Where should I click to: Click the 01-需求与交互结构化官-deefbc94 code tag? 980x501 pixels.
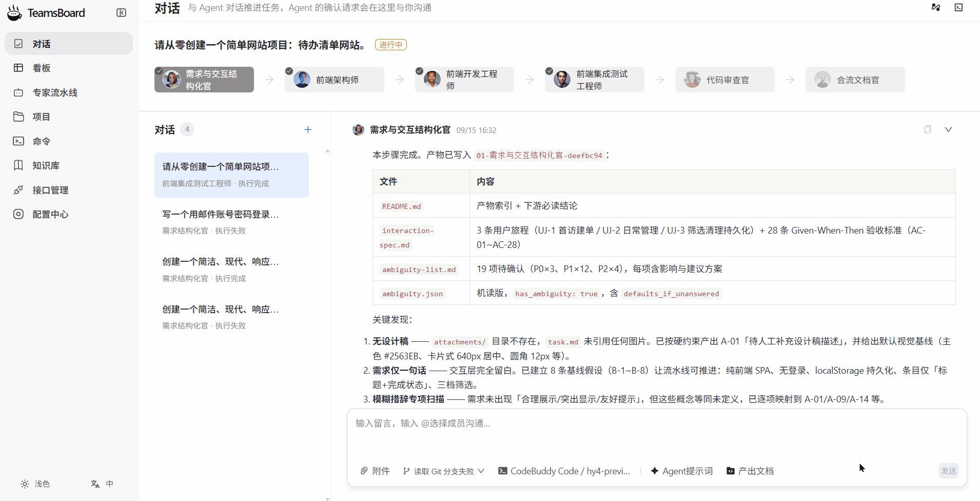pos(539,156)
